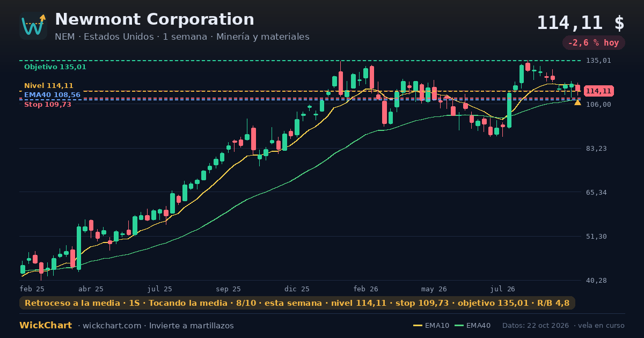The width and height of the screenshot is (644, 338).
Task: Click the Retroceso a la media signal banner
Action: 297,303
